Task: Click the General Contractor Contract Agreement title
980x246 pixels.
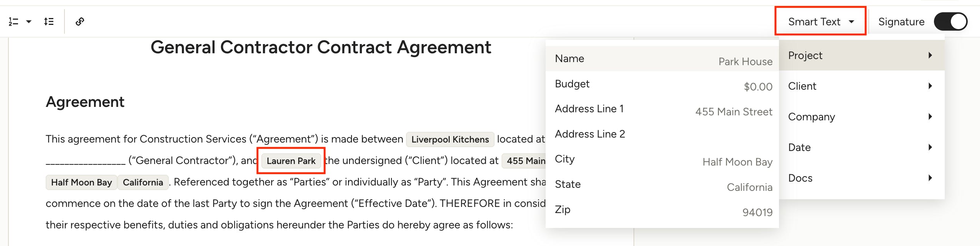Action: [x=320, y=48]
